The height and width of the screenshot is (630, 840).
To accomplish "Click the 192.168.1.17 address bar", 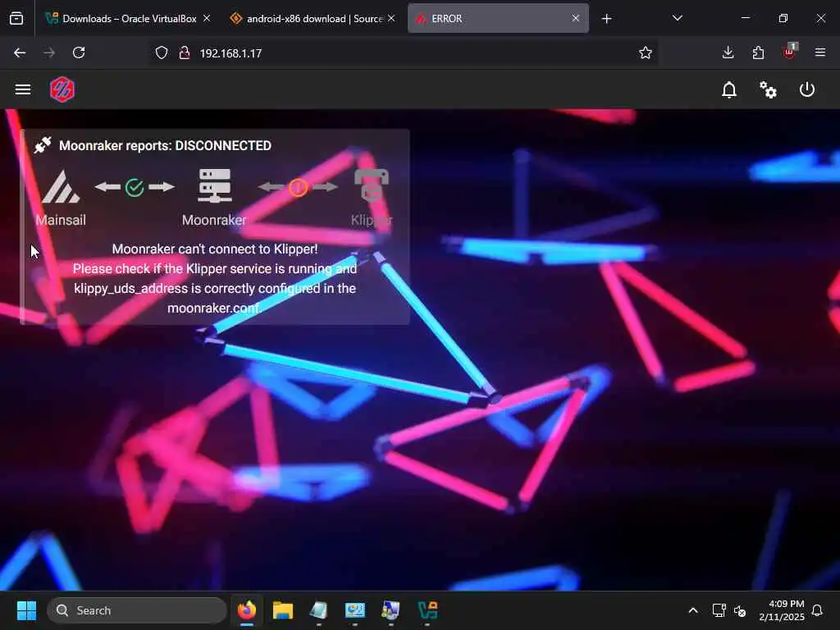I will (x=402, y=53).
